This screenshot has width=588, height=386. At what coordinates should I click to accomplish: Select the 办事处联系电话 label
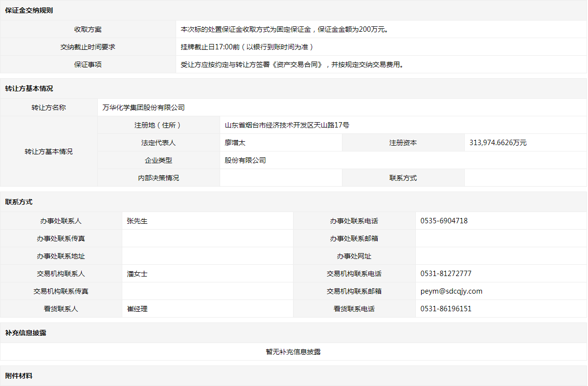(x=354, y=221)
